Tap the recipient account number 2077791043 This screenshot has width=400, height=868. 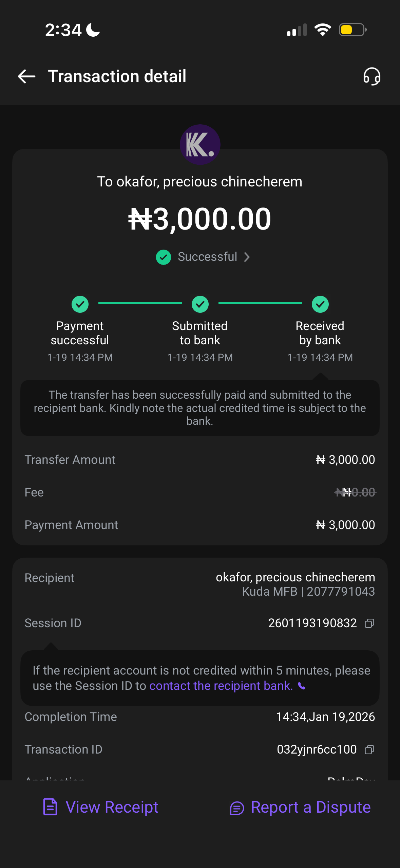[x=341, y=592]
